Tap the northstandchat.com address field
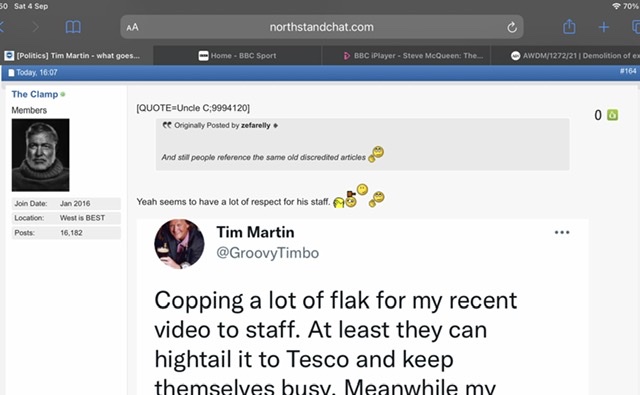 [322, 27]
